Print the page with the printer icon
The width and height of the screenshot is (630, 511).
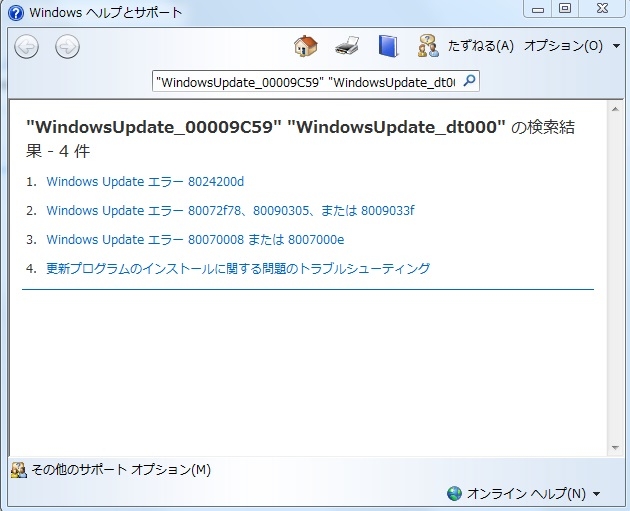click(x=347, y=46)
